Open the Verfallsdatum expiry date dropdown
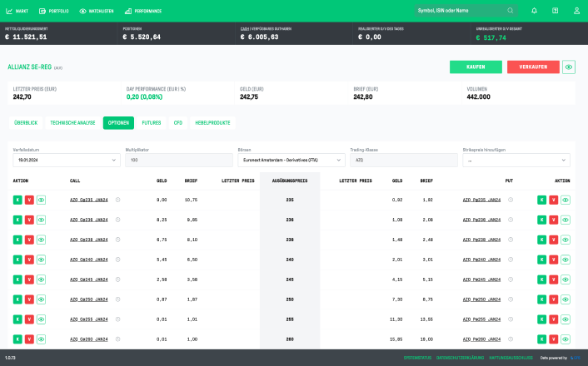 (66, 160)
